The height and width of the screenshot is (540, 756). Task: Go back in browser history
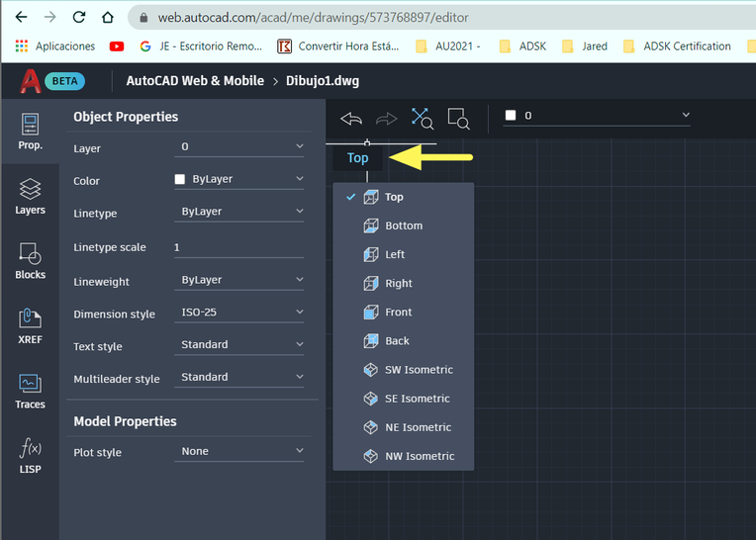coord(21,18)
